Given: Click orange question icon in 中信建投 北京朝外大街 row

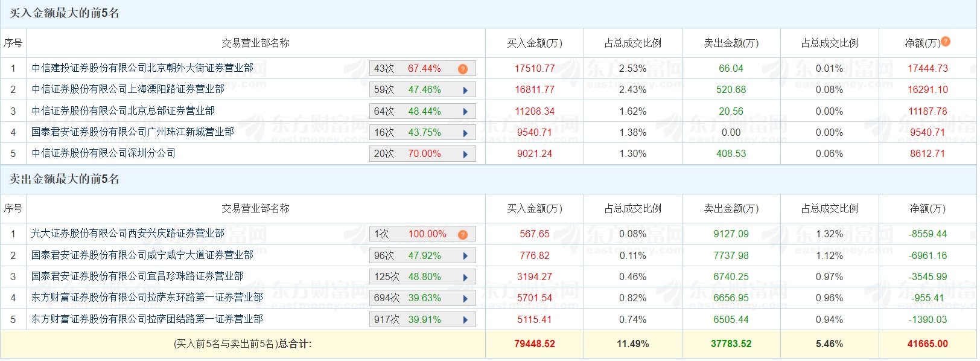Looking at the screenshot, I should tap(463, 69).
